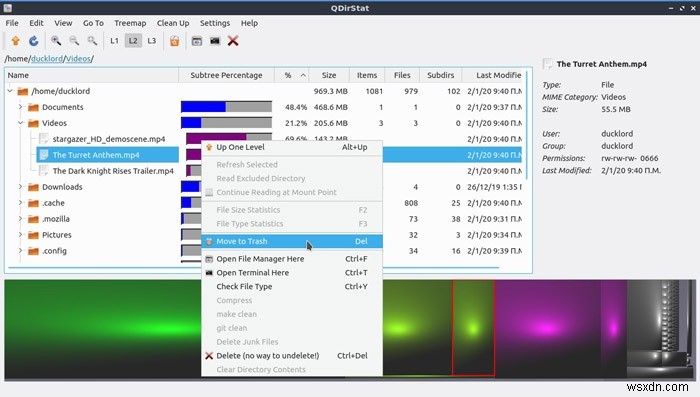Choose Open File Manager Here
700x397 pixels.
[x=292, y=259]
